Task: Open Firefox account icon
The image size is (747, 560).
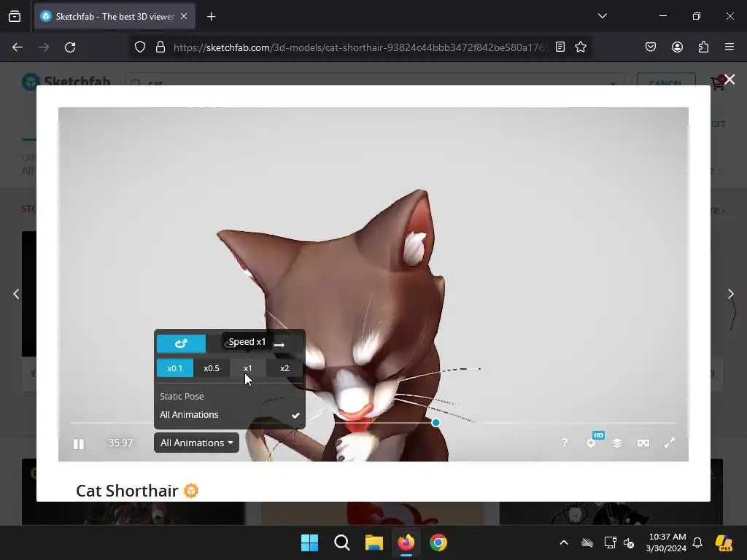Action: click(677, 47)
